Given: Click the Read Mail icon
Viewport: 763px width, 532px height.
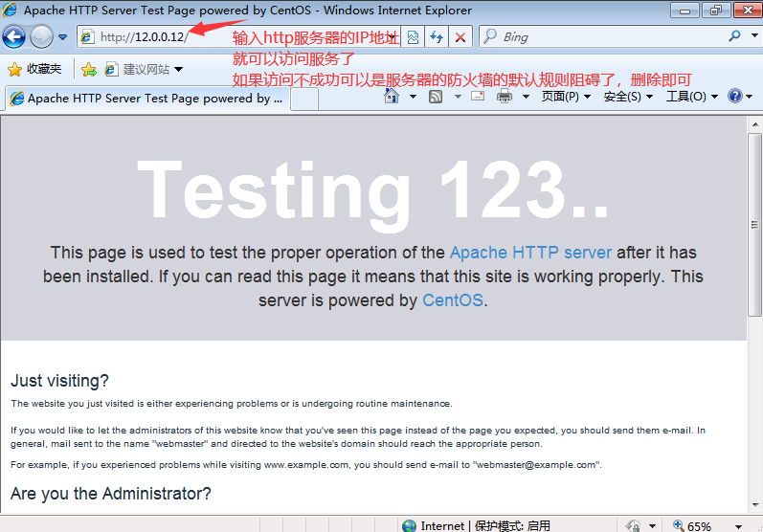Looking at the screenshot, I should pos(478,96).
